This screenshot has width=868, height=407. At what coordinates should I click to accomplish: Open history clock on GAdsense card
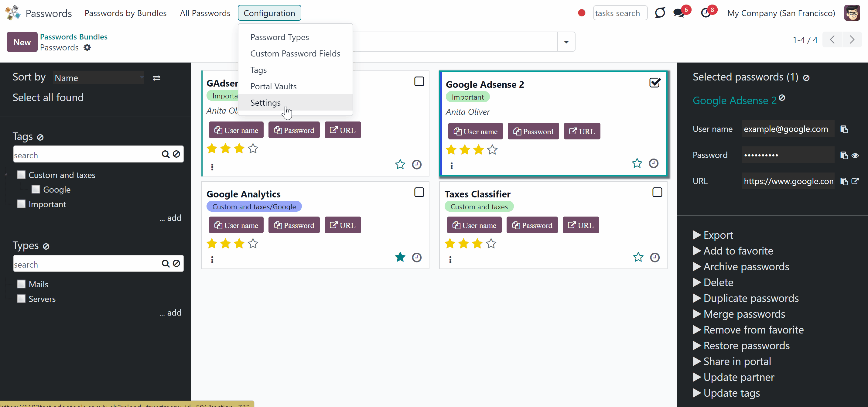coord(417,164)
